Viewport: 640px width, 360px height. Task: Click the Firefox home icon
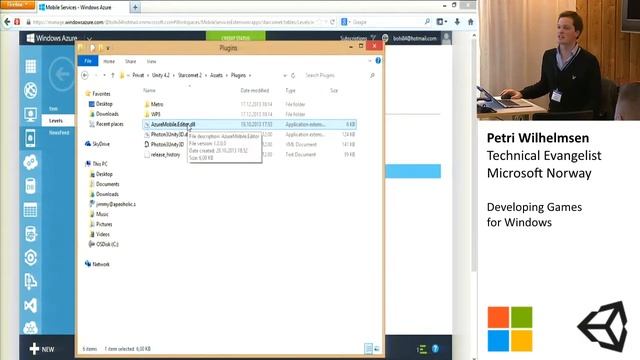click(x=470, y=22)
